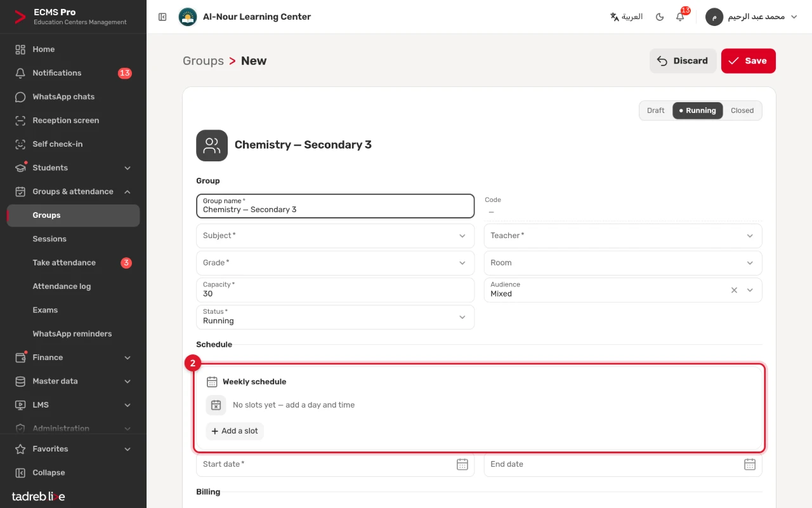This screenshot has height=508, width=812.
Task: Expand the Finance sidebar section
Action: pos(73,358)
